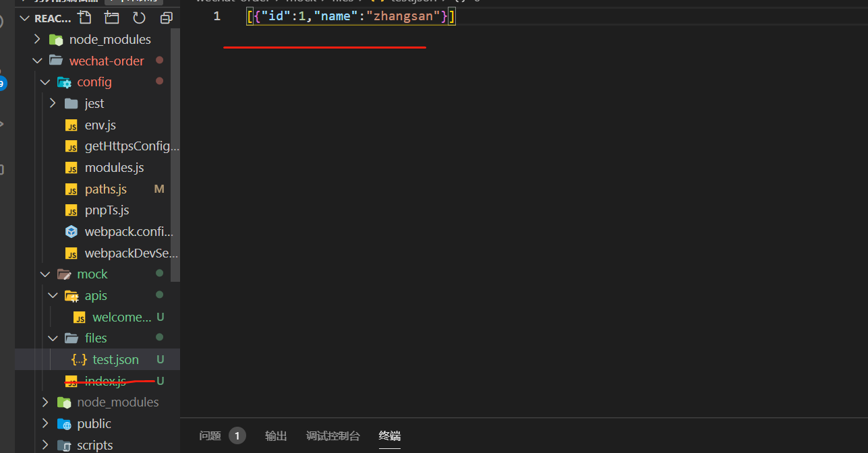Switch to the 输出 panel tab
This screenshot has width=868, height=453.
[x=276, y=436]
